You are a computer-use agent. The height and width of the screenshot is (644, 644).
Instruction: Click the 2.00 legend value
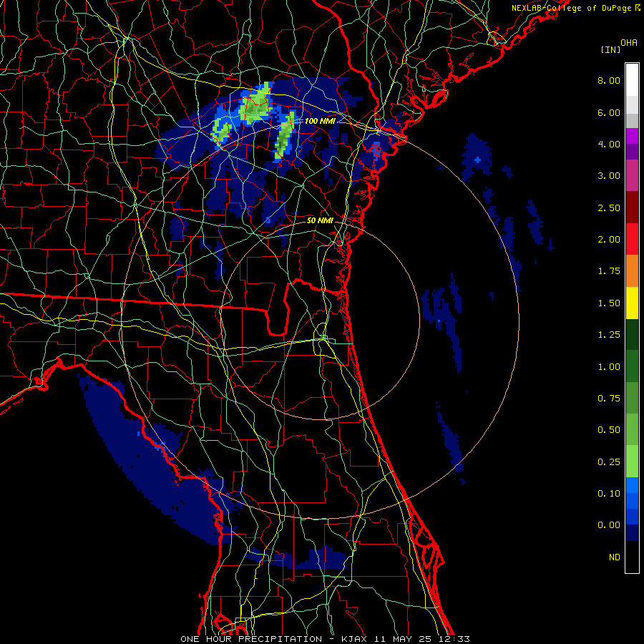coord(609,240)
